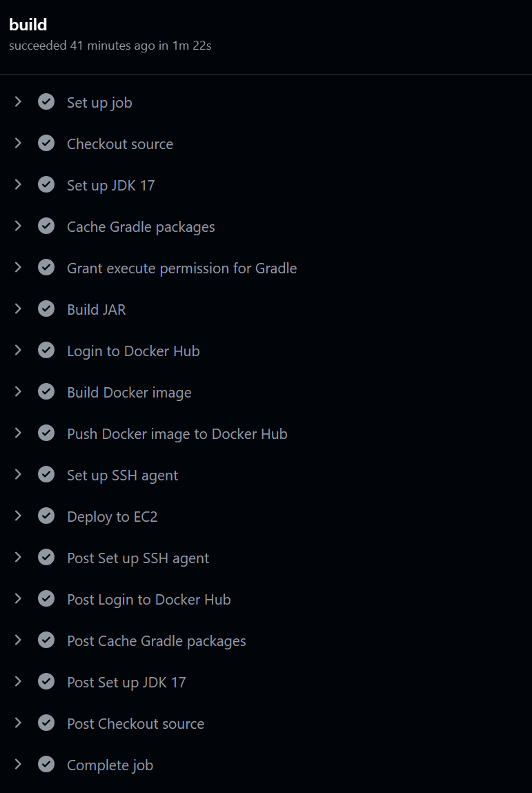Screen dimensions: 532x793
Task: Click the check icon beside Set up JDK 17
Action: pyautogui.click(x=46, y=184)
